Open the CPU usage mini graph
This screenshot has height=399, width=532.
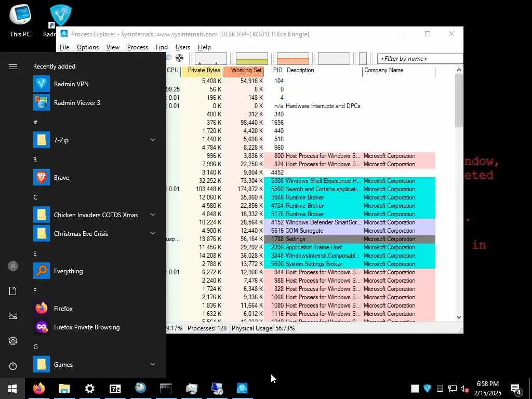point(211,58)
